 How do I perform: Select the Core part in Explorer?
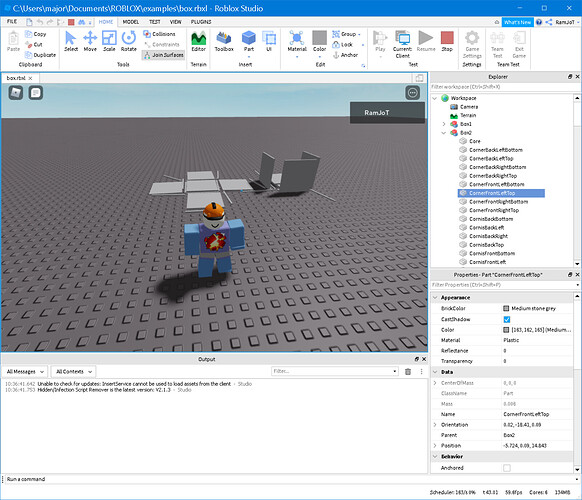[474, 141]
